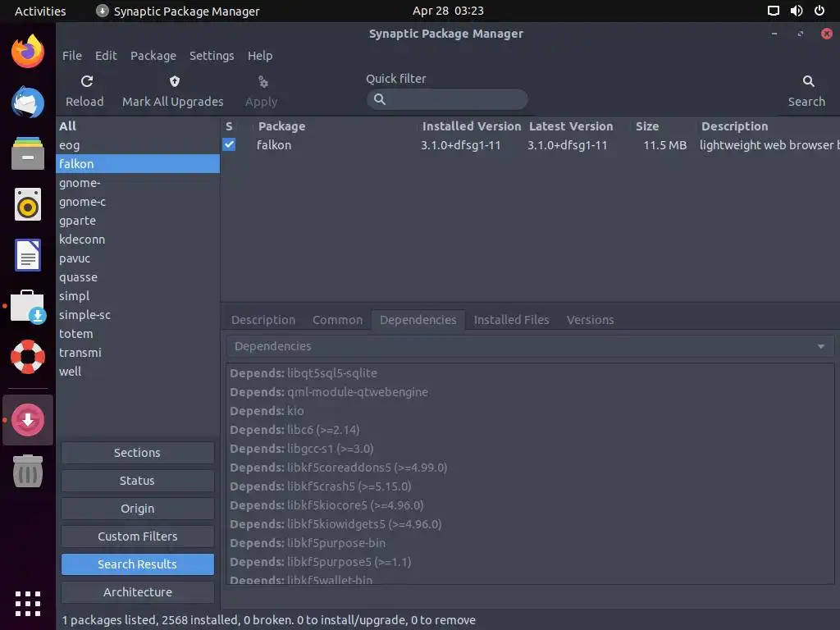Toggle the falkon package status checkbox

click(229, 144)
